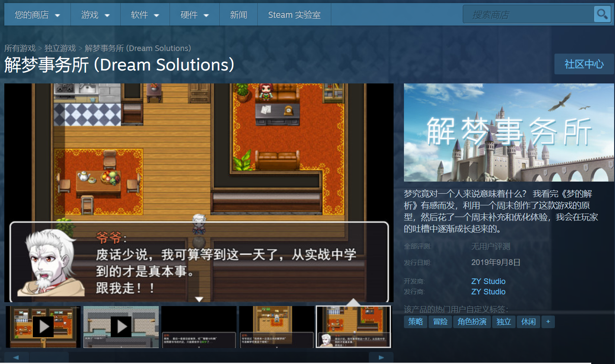Screen dimensions: 615x364
Task: Click the thumbnail strip scrollbar handle
Action: coord(49,357)
